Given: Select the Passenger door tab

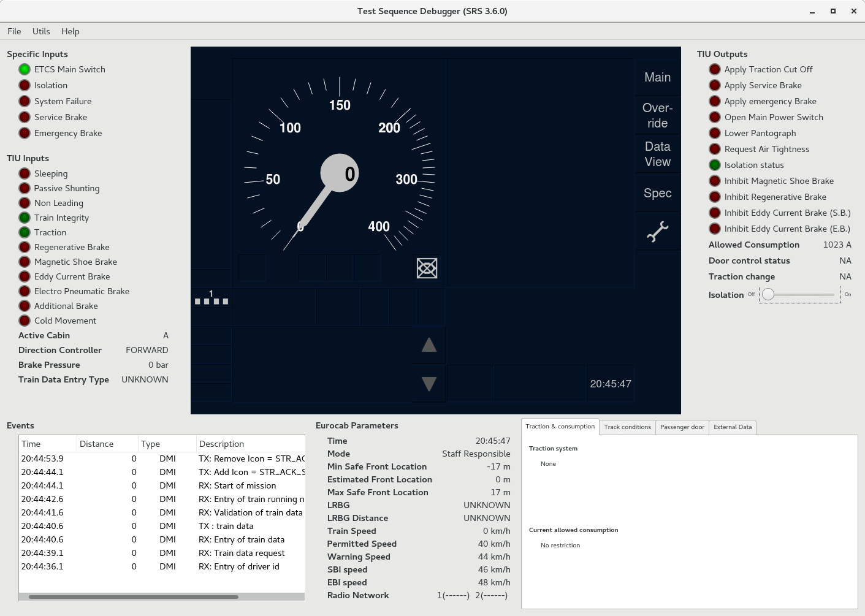Looking at the screenshot, I should click(682, 427).
